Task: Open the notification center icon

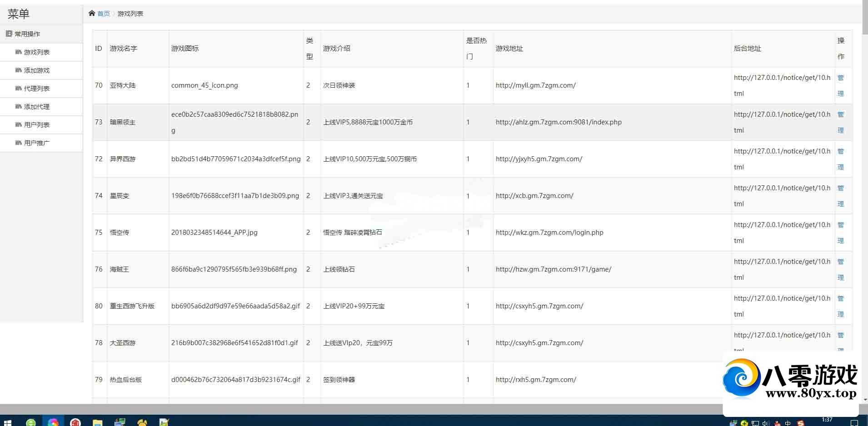Action: [x=854, y=423]
